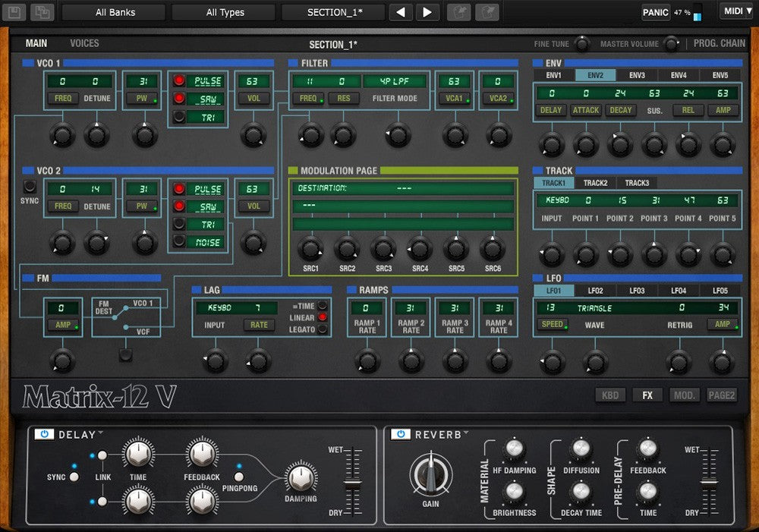Click the PANIC button
The height and width of the screenshot is (532, 759).
[x=656, y=12]
